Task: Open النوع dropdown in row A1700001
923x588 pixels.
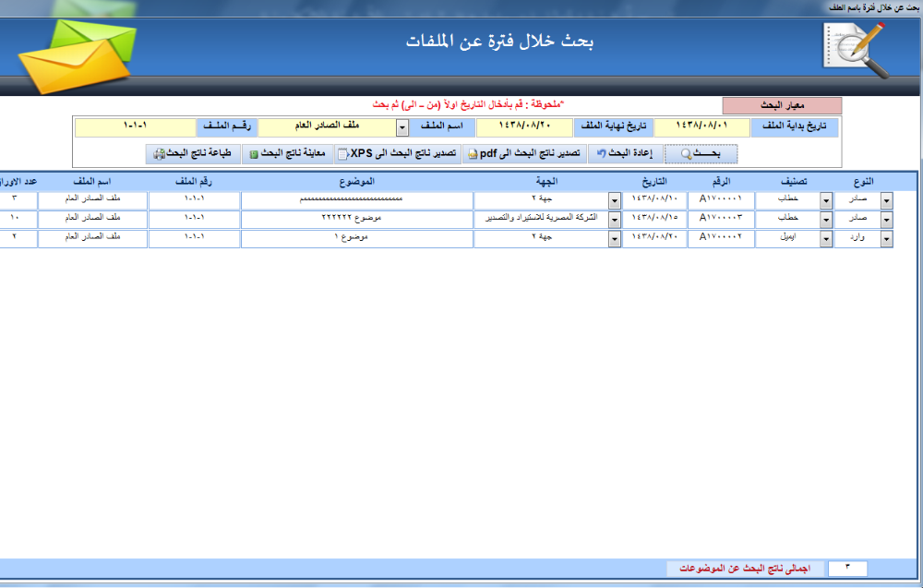Action: point(886,200)
